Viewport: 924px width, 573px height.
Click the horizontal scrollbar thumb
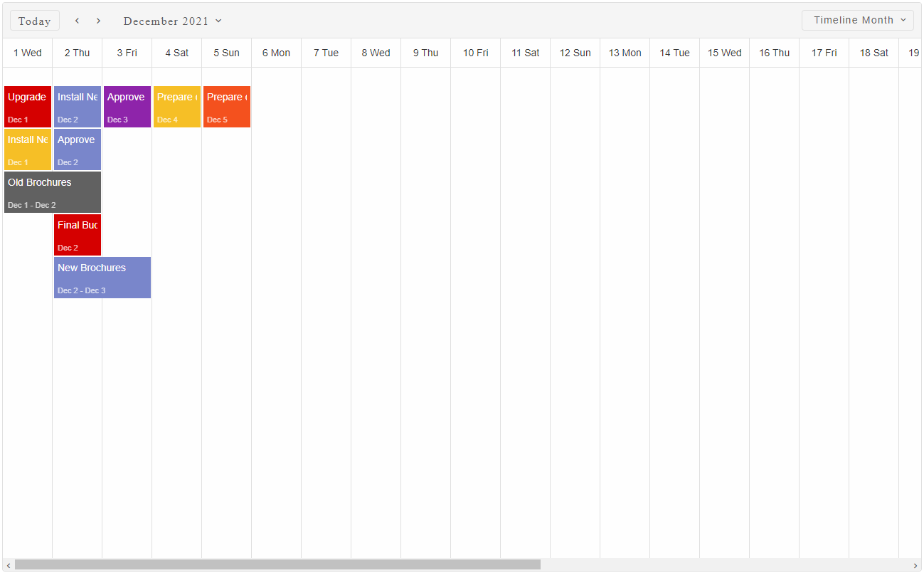[277, 565]
